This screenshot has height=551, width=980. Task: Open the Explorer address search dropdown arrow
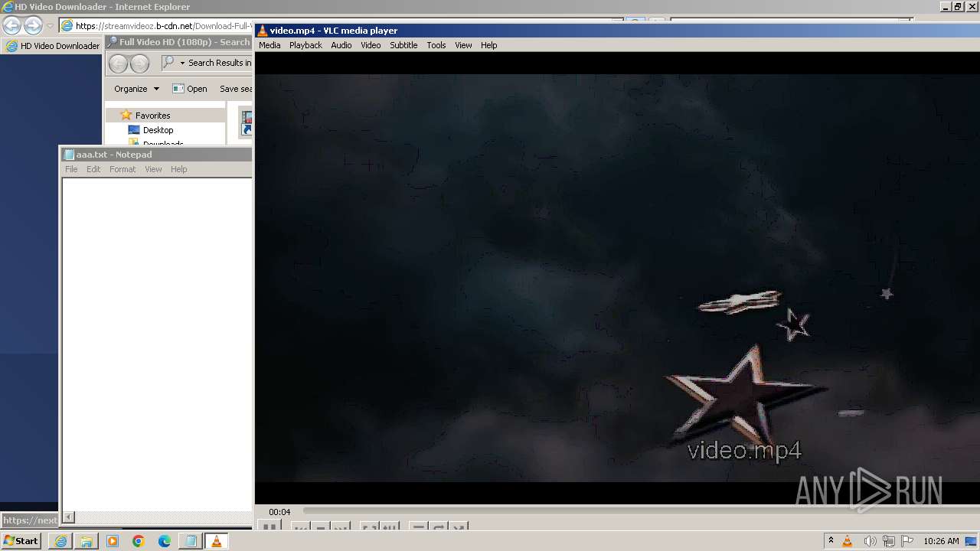point(182,63)
